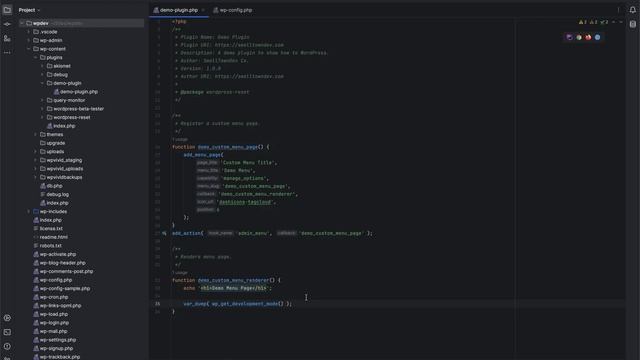The height and width of the screenshot is (360, 640).
Task: Collapse the wpdev root folder
Action: click(22, 23)
